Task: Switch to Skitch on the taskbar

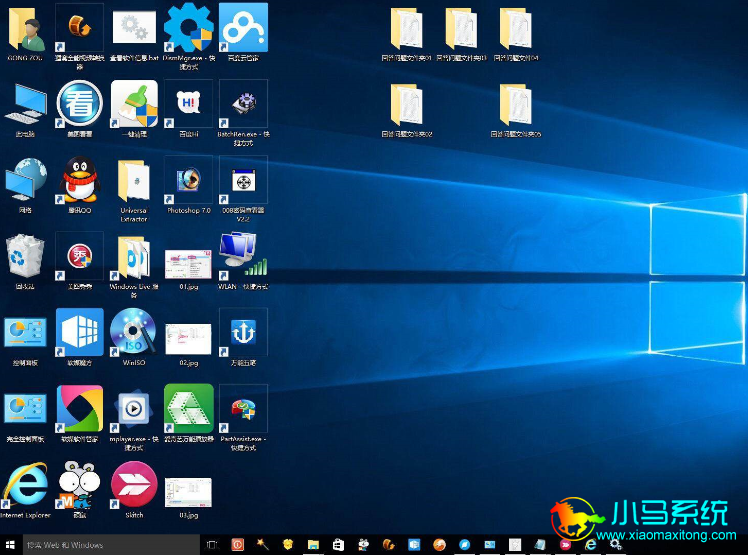Action: pos(566,545)
